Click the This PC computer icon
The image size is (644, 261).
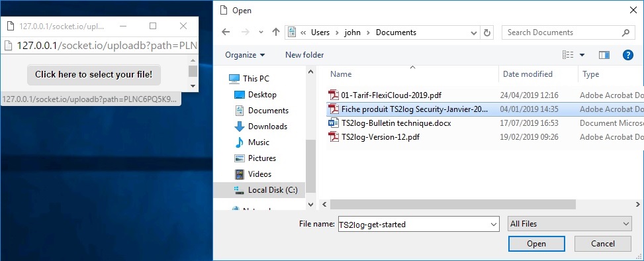tap(234, 79)
